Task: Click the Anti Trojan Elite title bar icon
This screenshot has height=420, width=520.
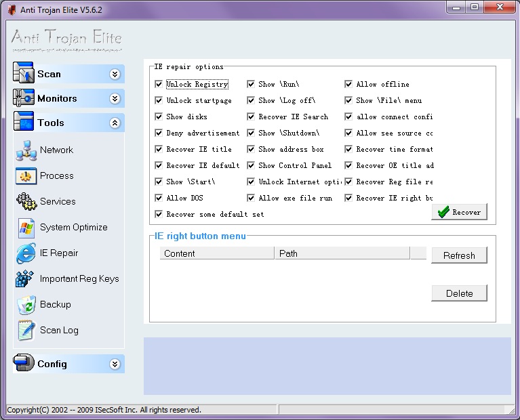Action: (12, 10)
